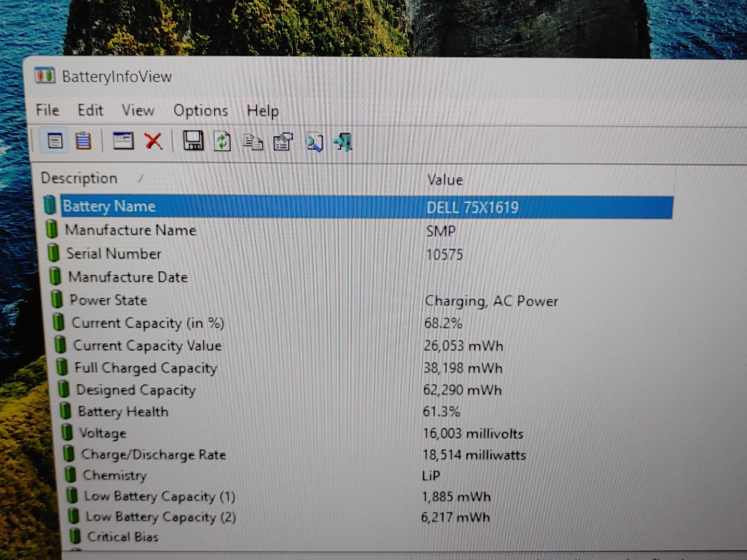Screen dimensions: 747x560
Task: Open the File menu
Action: (47, 110)
